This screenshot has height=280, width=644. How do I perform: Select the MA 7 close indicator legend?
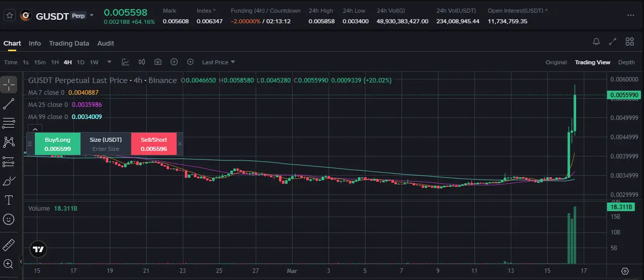63,93
